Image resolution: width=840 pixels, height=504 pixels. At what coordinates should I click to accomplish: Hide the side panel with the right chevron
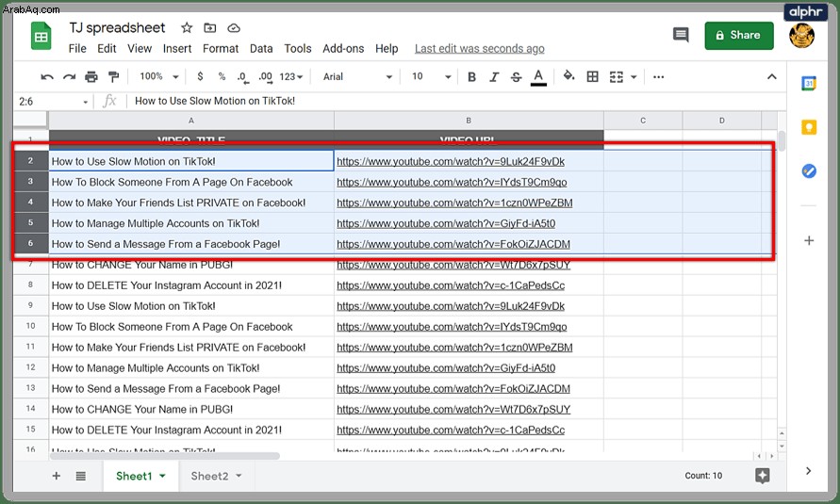point(808,471)
